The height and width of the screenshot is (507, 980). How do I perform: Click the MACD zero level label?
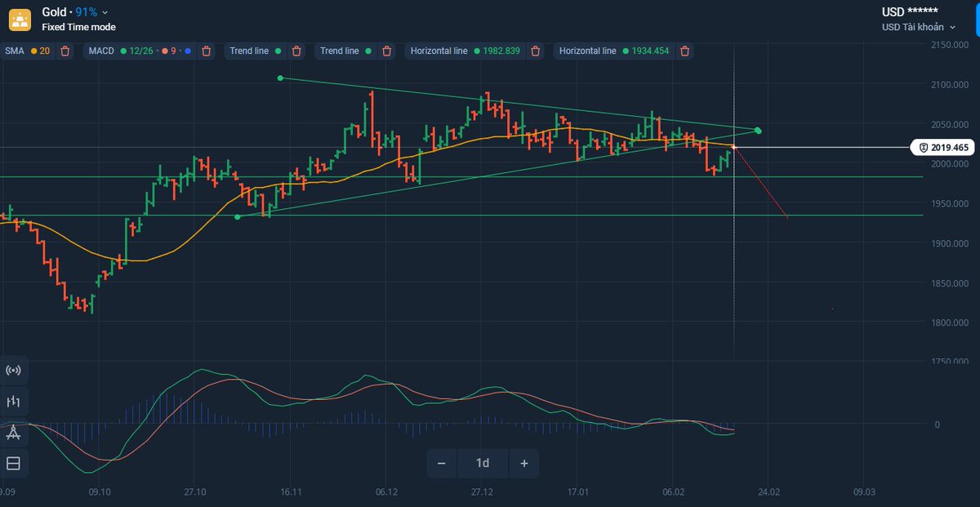937,425
